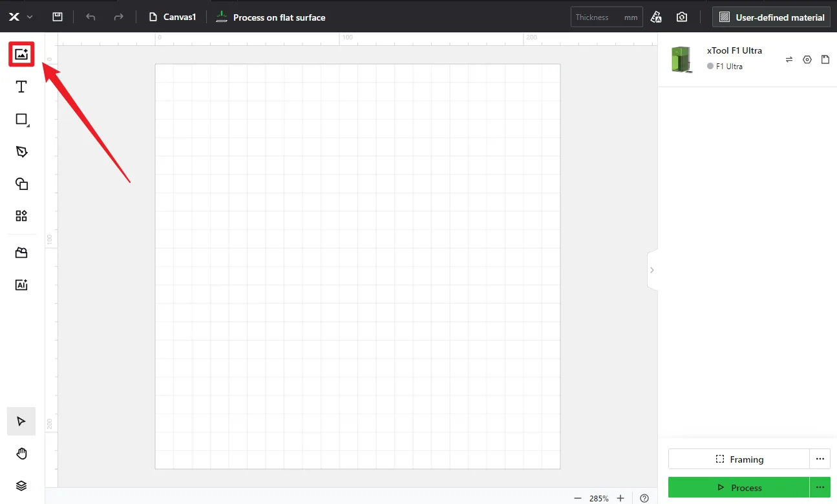
Task: Select the Pen vector tool
Action: (x=21, y=152)
